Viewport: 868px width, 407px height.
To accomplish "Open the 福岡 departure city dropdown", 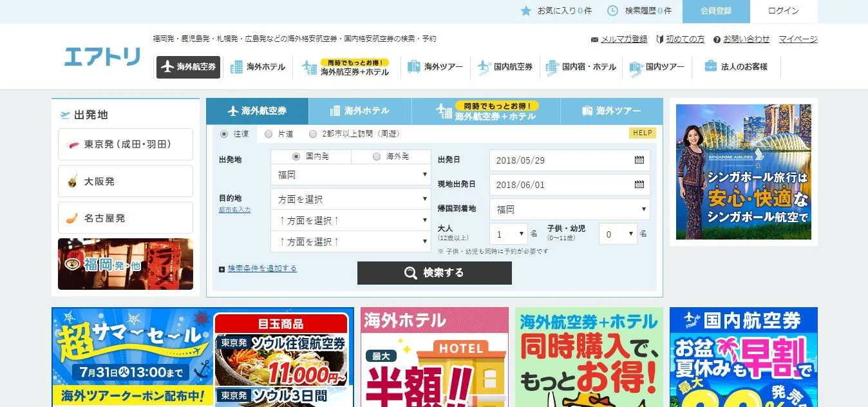I will coord(351,175).
